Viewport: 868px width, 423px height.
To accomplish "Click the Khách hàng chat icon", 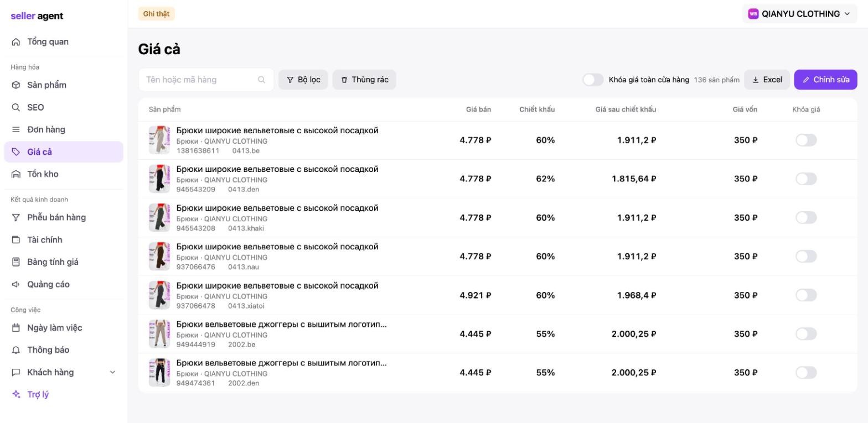I will coord(16,372).
